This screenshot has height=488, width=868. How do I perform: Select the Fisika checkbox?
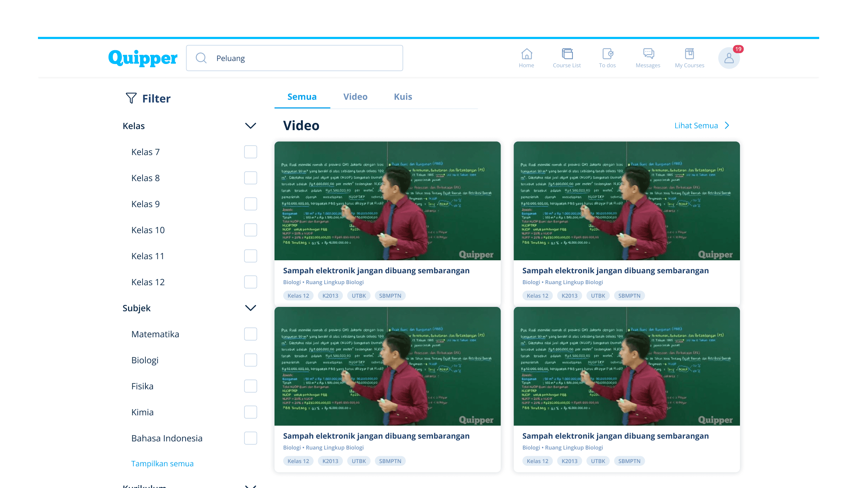click(x=250, y=386)
